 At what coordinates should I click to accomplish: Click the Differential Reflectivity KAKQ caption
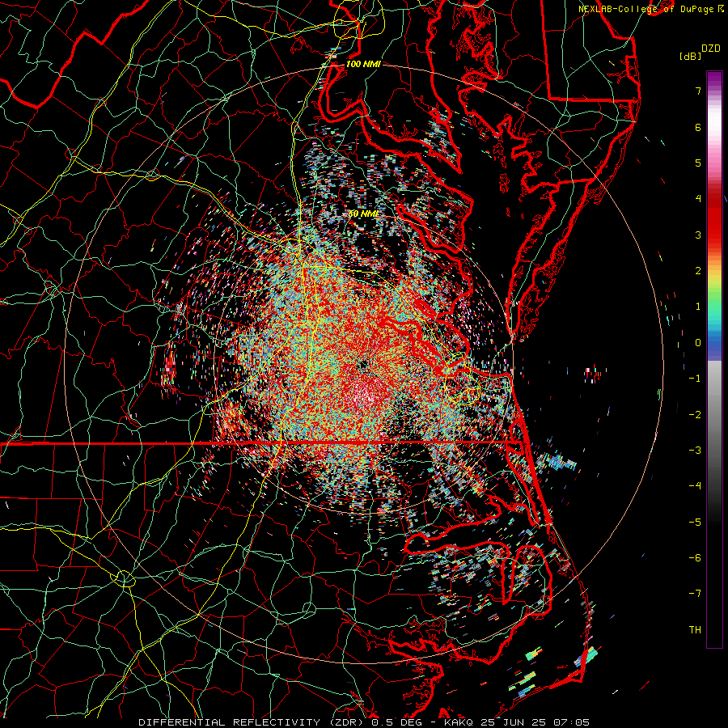364,722
